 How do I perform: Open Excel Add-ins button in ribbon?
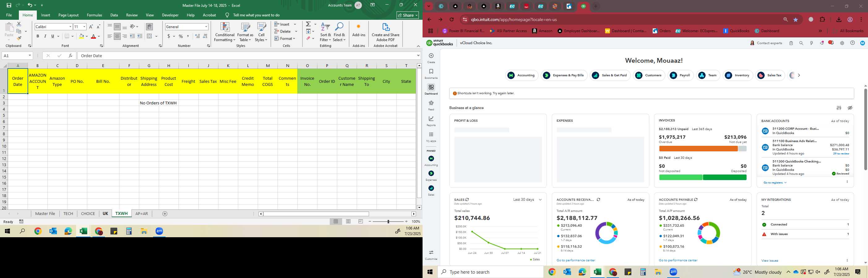pos(359,30)
